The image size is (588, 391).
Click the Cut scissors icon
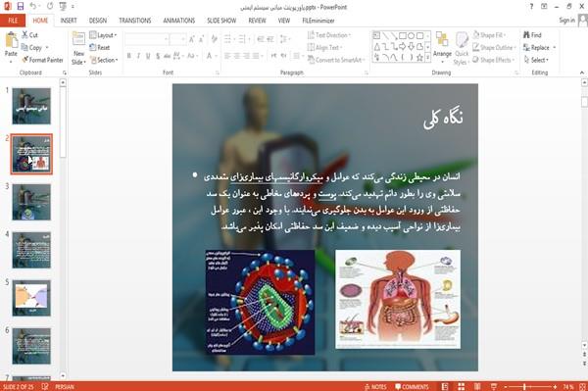click(24, 35)
